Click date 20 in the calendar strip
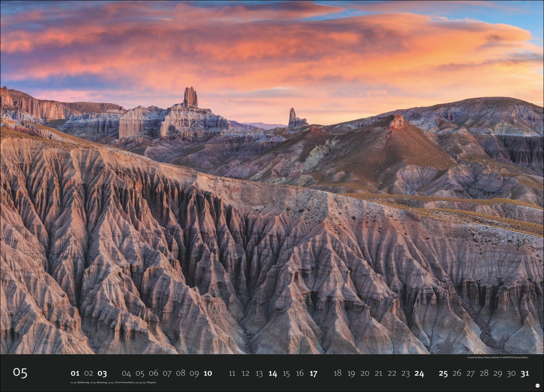This screenshot has height=392, width=544. pos(365,373)
